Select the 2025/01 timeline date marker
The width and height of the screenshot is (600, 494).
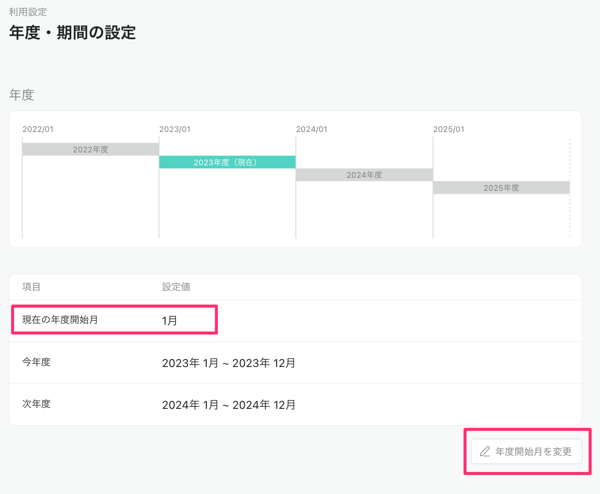coord(449,129)
